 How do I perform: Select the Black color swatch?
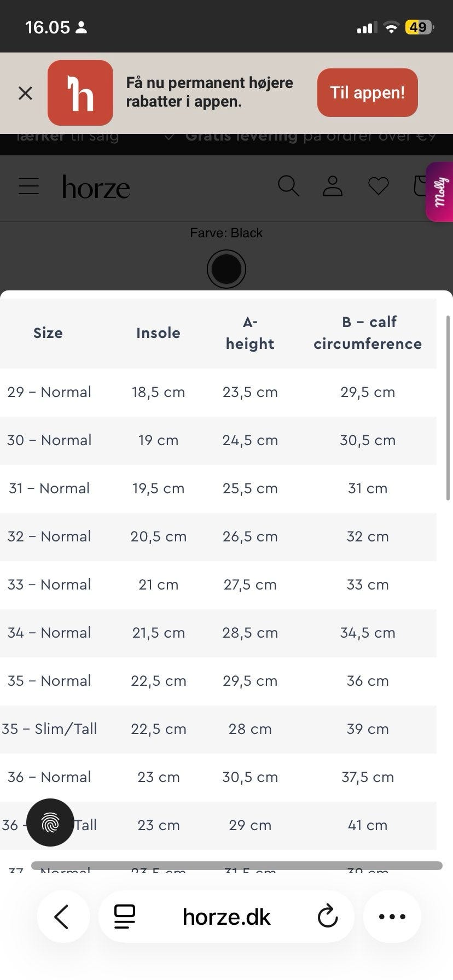pos(226,269)
